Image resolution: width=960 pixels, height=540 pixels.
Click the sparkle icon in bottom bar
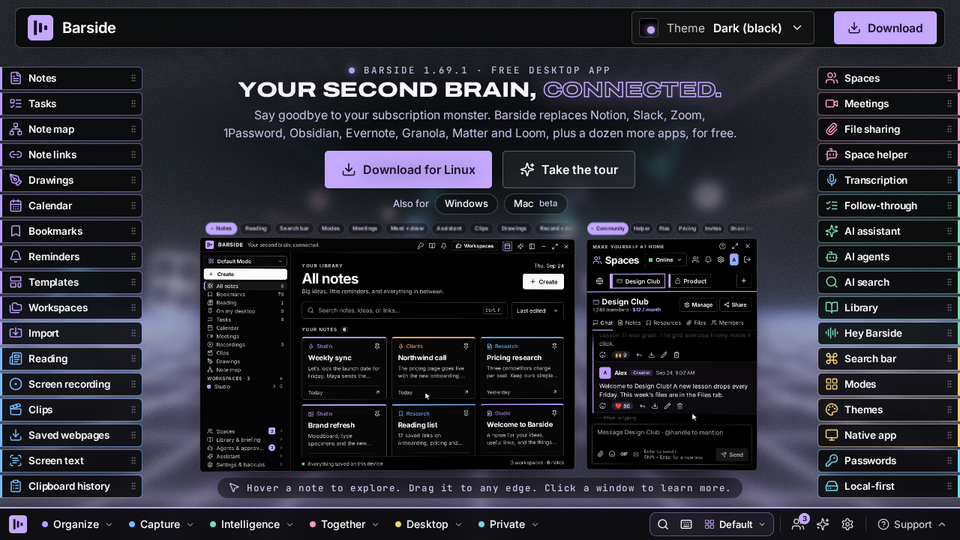point(823,525)
